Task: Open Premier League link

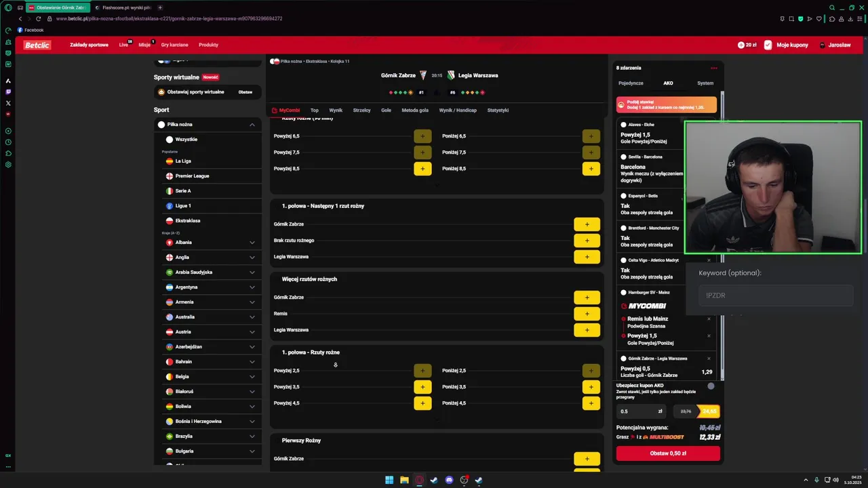Action: (x=192, y=176)
